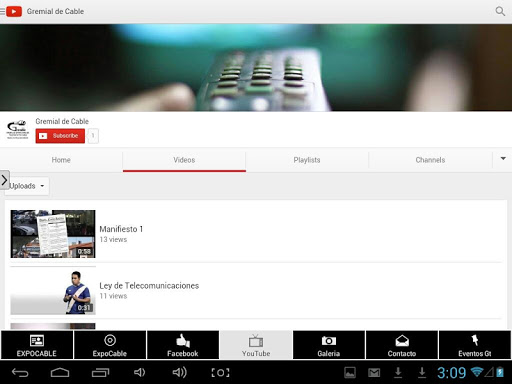Expand the Uploads filter dropdown
Image resolution: width=512 pixels, height=384 pixels.
[x=27, y=186]
